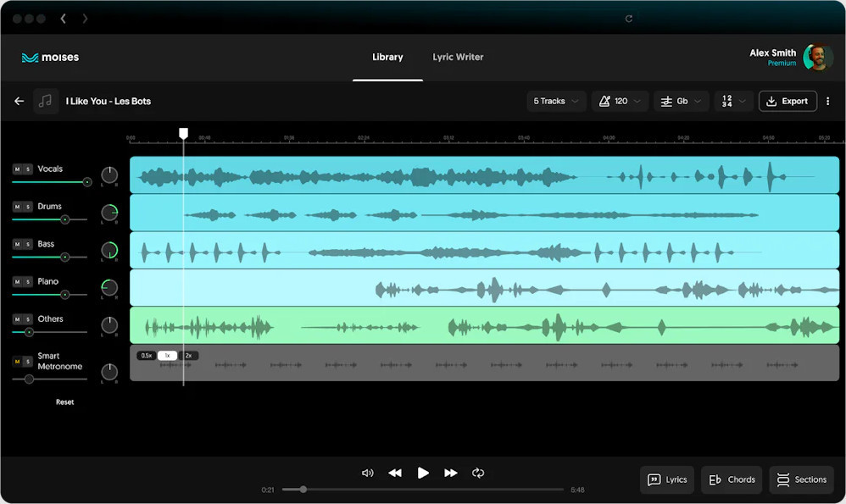Solo the Drums track

click(x=28, y=207)
